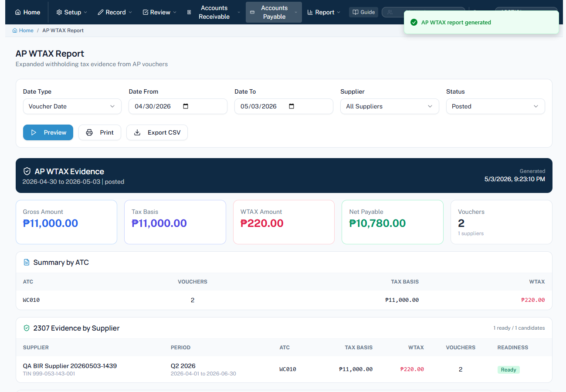This screenshot has height=392, width=566.
Task: Click the Export CSV button
Action: [157, 132]
